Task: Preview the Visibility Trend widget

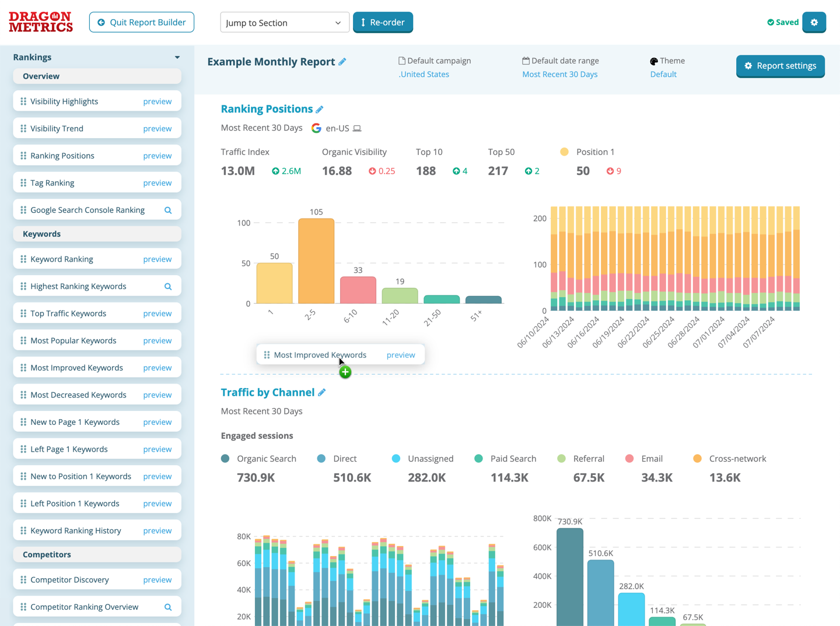Action: tap(157, 128)
